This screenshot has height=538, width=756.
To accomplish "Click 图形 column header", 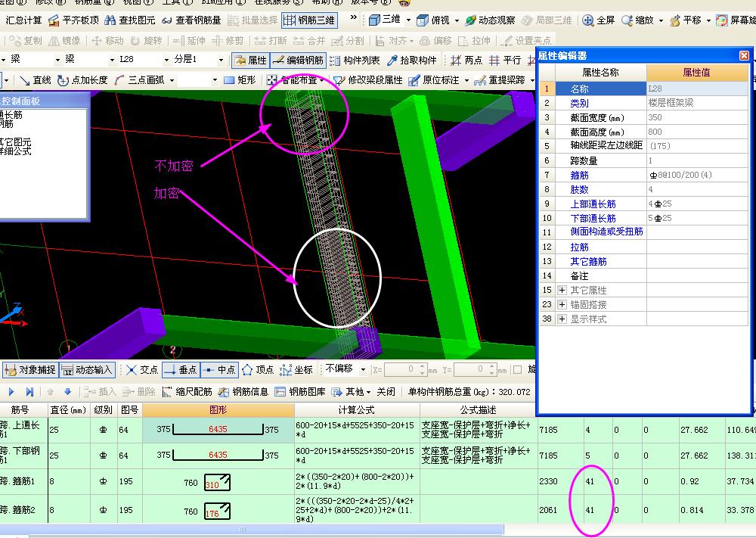I will click(218, 409).
